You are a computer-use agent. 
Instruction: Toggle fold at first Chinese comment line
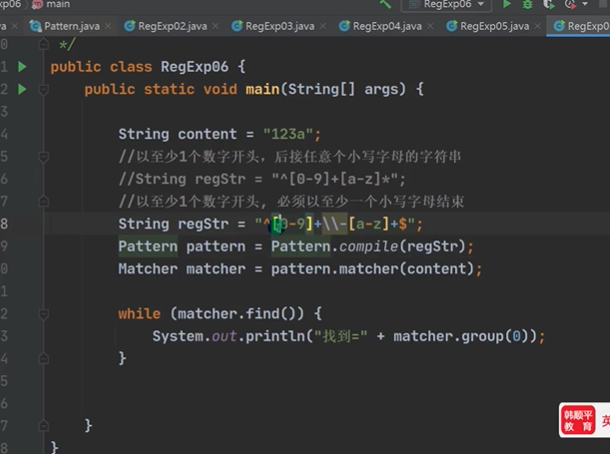point(44,157)
